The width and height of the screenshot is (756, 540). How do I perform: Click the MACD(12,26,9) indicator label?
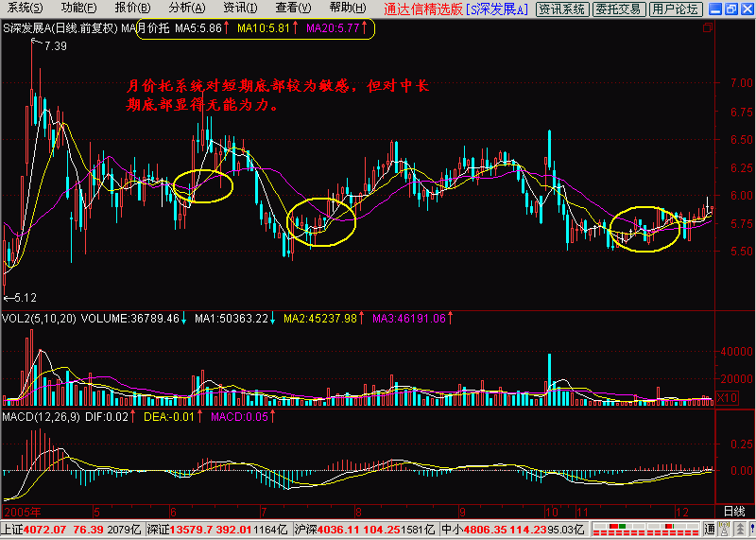pos(37,416)
